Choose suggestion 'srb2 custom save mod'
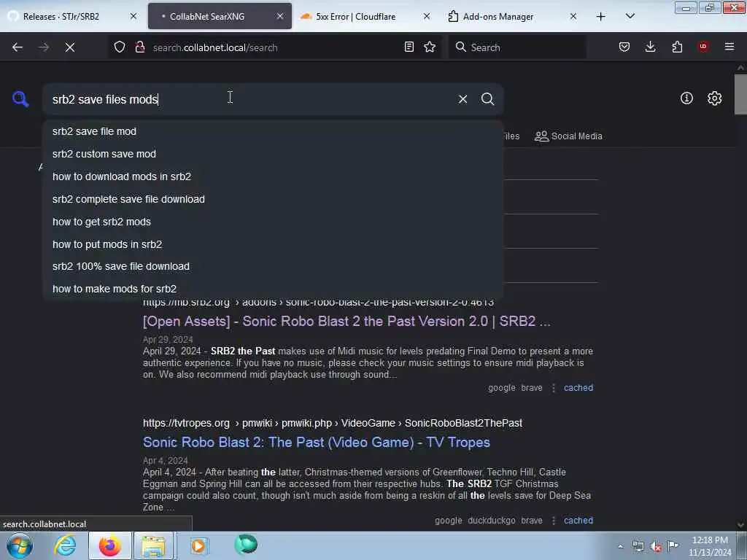The image size is (747, 560). [273, 154]
